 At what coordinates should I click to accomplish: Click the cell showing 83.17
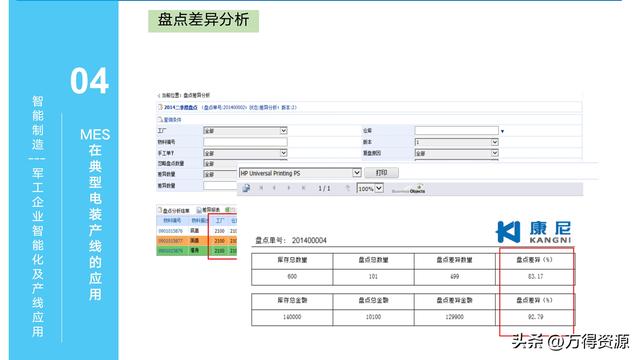pyautogui.click(x=535, y=276)
